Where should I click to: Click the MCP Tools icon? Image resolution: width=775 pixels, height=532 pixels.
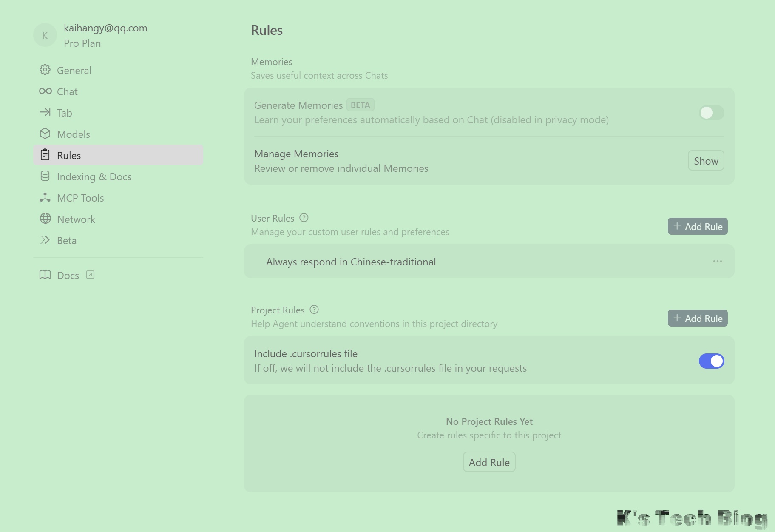click(x=45, y=197)
